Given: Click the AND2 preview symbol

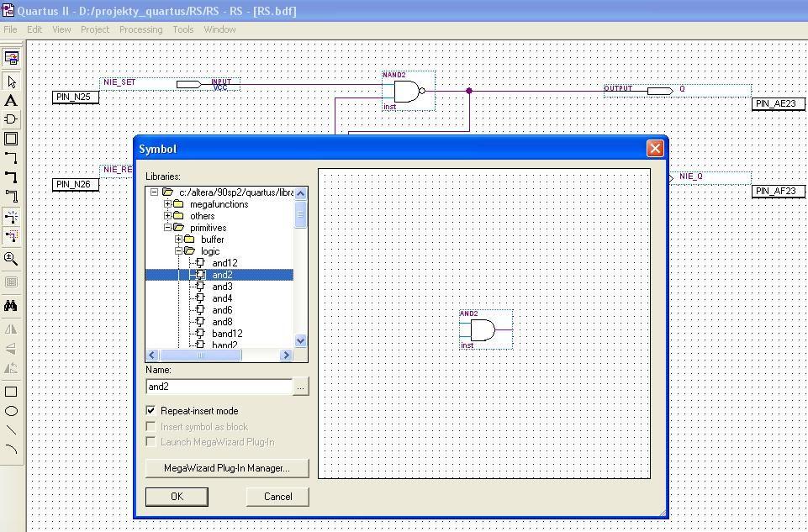Looking at the screenshot, I should 485,330.
